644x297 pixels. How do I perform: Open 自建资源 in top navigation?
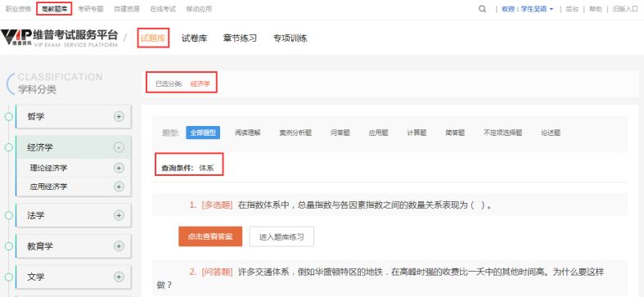coord(127,9)
